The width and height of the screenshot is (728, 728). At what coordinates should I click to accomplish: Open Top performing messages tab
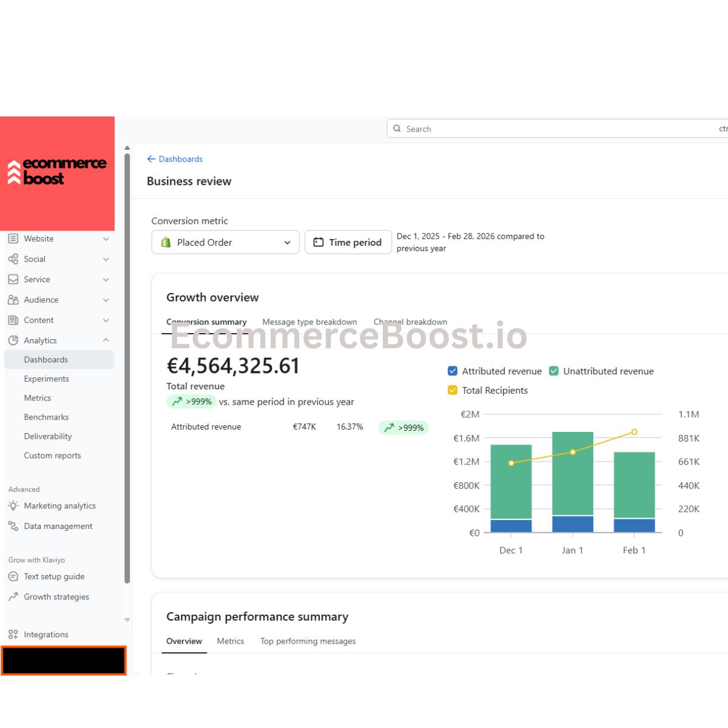pyautogui.click(x=308, y=641)
